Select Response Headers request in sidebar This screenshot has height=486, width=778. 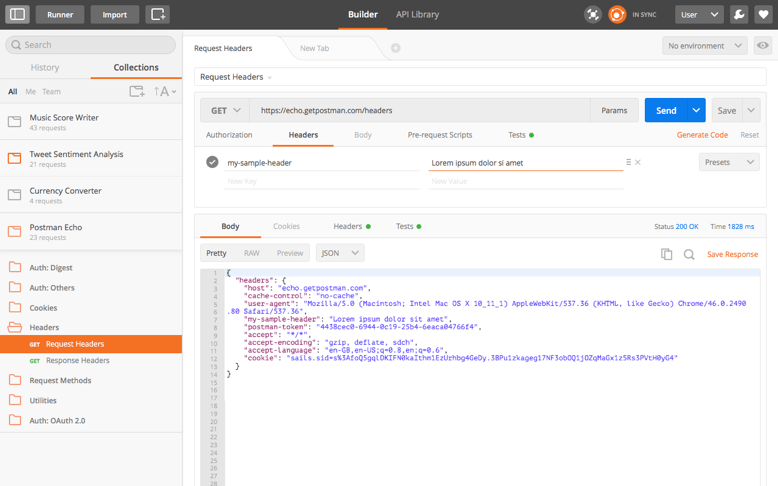(77, 360)
